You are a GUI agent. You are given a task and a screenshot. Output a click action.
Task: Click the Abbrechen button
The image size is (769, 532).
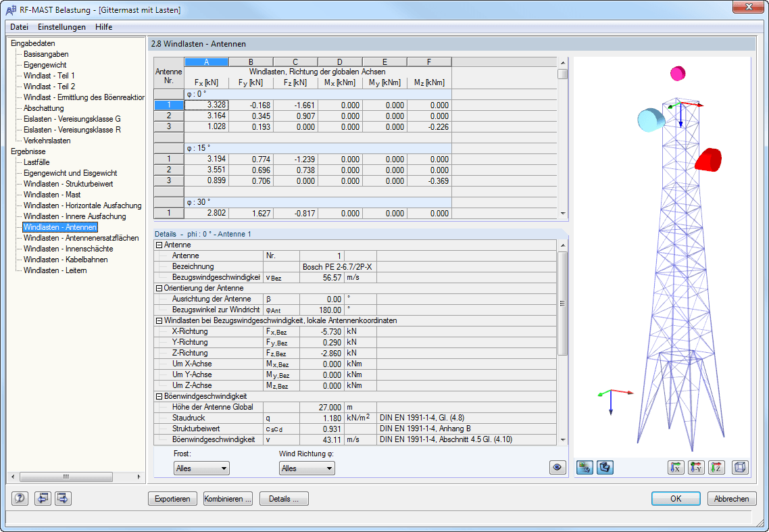point(732,499)
